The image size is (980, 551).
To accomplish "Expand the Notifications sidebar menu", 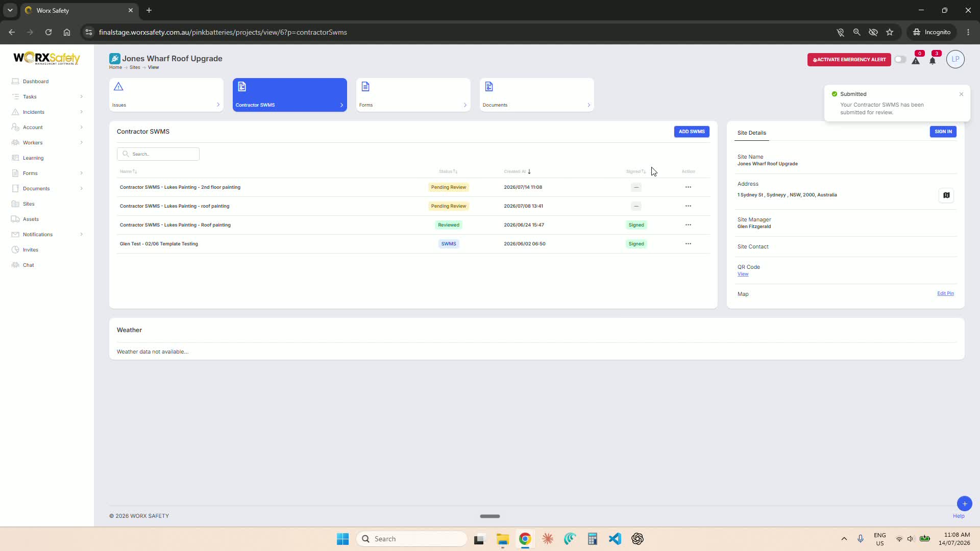I will pos(47,234).
